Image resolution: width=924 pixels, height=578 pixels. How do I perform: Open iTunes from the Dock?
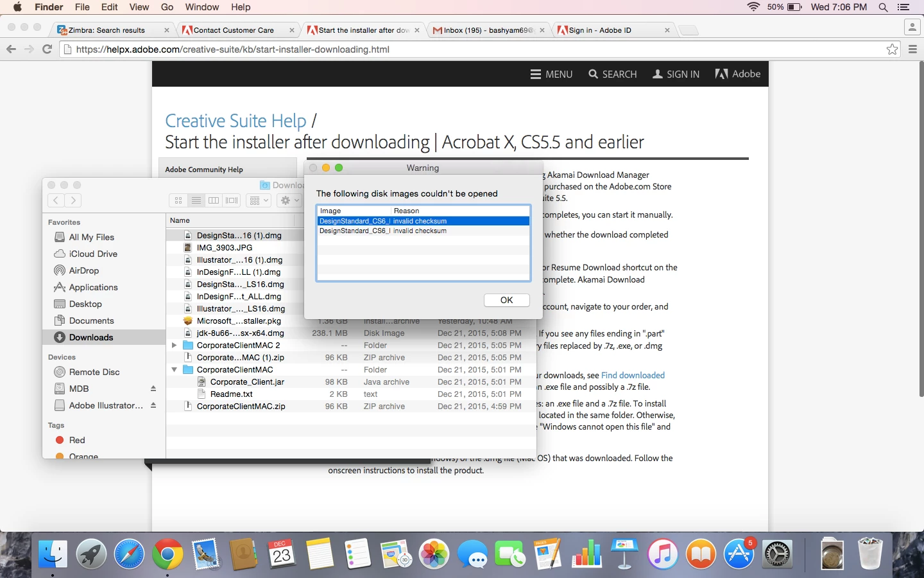[663, 554]
